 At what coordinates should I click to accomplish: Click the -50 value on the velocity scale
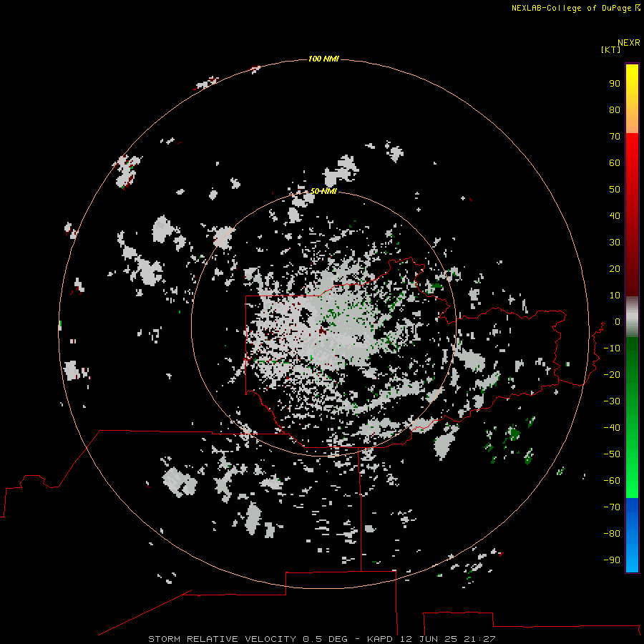pos(612,454)
